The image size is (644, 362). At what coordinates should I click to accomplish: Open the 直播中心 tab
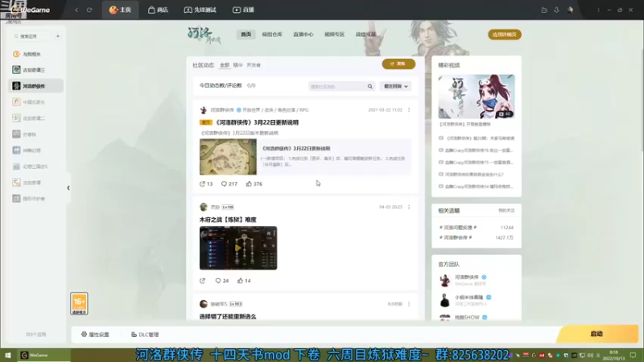(303, 35)
